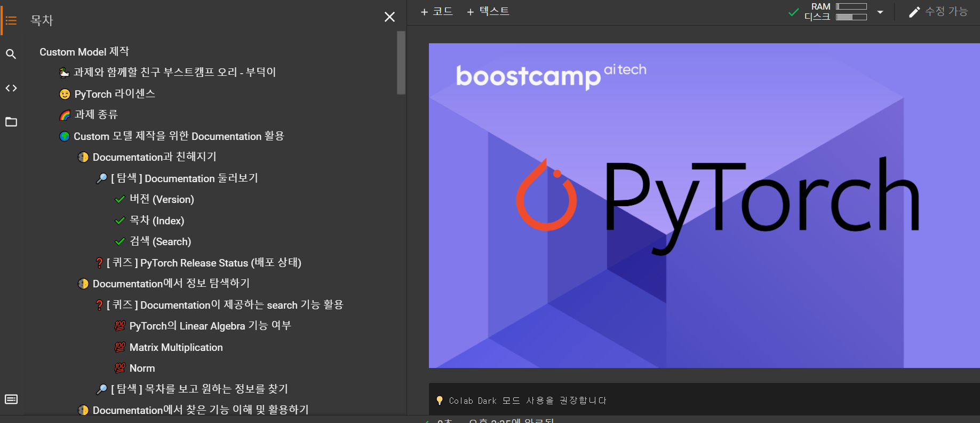
Task: Click the 수정 가능 edit mode button
Action: point(938,12)
